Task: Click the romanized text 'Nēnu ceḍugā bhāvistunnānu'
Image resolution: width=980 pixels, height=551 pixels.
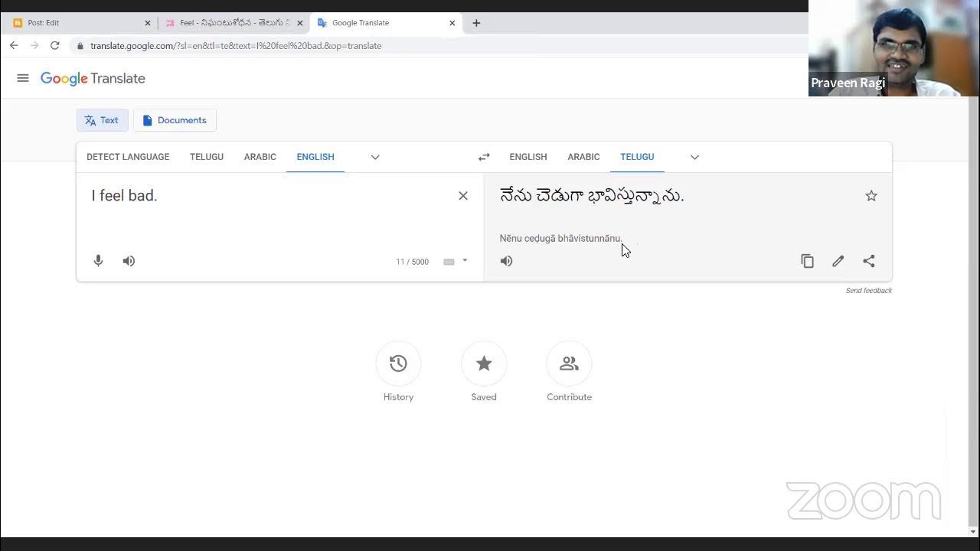Action: (x=560, y=239)
